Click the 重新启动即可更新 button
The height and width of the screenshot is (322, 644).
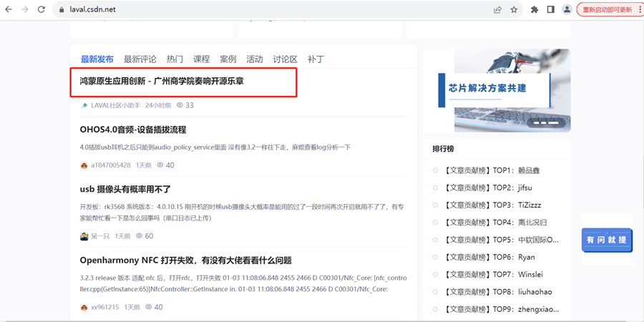[607, 10]
